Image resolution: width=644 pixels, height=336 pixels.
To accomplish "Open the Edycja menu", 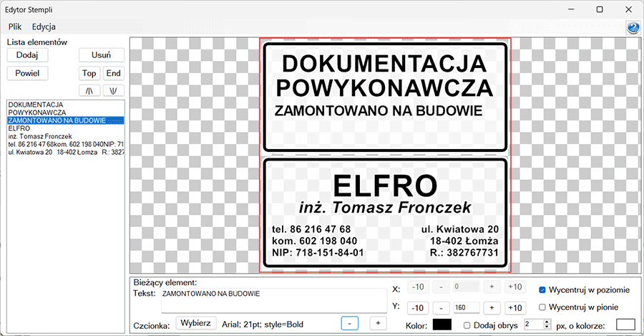I will pos(44,27).
